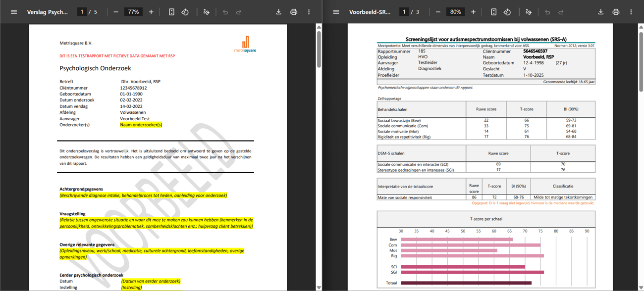644x291 pixels.
Task: Enable draw annotation tool in Voorbeeld-SR viewer
Action: point(529,12)
